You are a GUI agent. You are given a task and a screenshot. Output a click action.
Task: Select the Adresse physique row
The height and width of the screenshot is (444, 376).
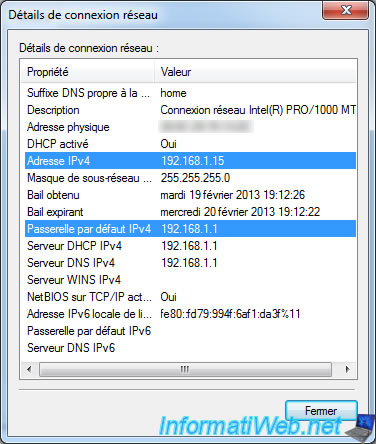pyautogui.click(x=190, y=127)
